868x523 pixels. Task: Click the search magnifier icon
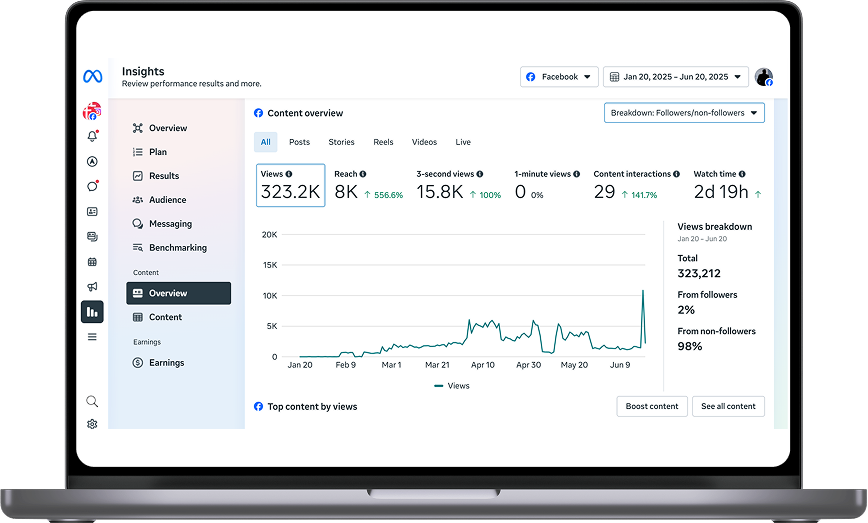(92, 401)
